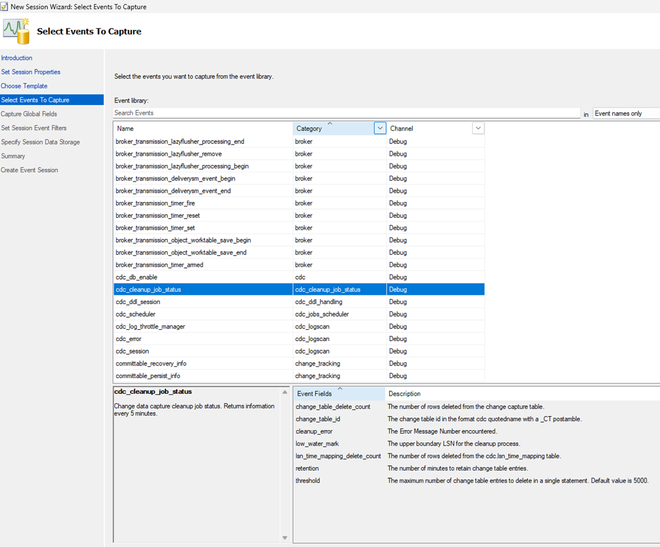Select broker_transmission_object_worktable_save_end event
The image size is (660, 547).
point(181,252)
